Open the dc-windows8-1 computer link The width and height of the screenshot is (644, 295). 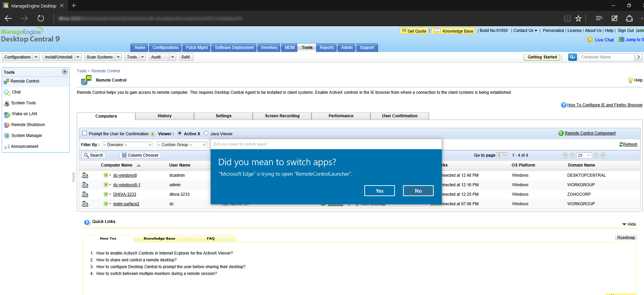(x=127, y=185)
